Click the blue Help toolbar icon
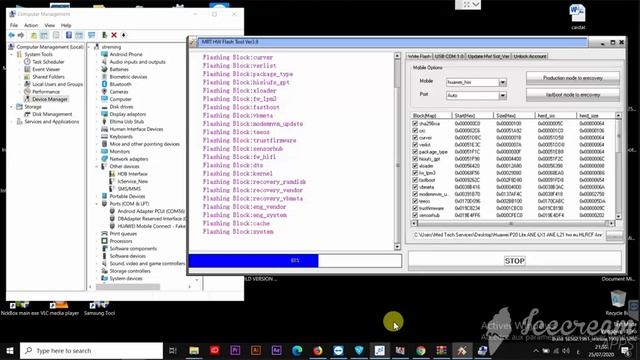Image resolution: width=640 pixels, height=360 pixels. click(x=69, y=36)
